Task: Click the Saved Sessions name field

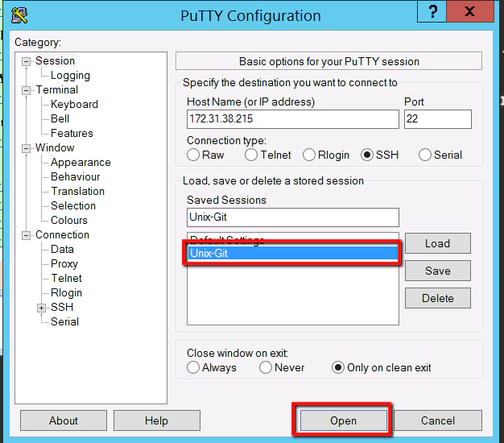Action: point(293,217)
